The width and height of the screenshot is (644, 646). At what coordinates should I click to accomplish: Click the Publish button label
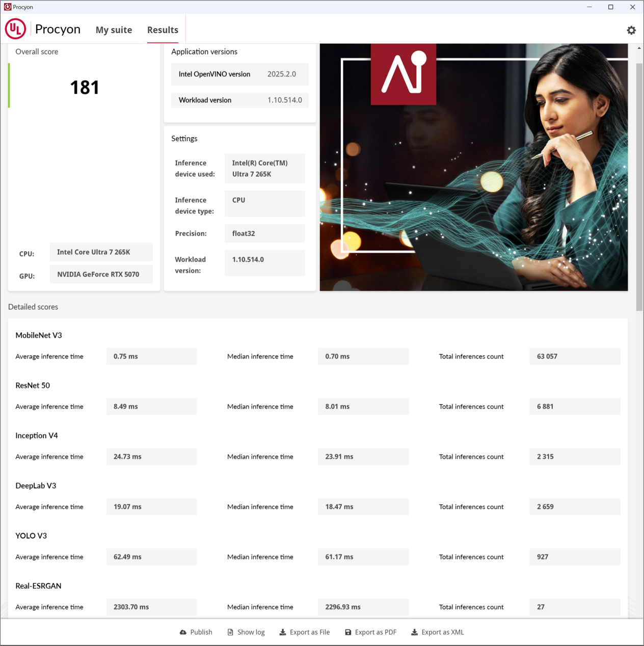click(201, 632)
